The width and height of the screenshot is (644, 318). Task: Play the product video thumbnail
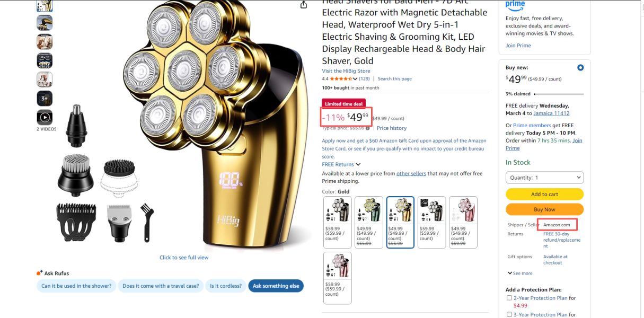coord(45,117)
